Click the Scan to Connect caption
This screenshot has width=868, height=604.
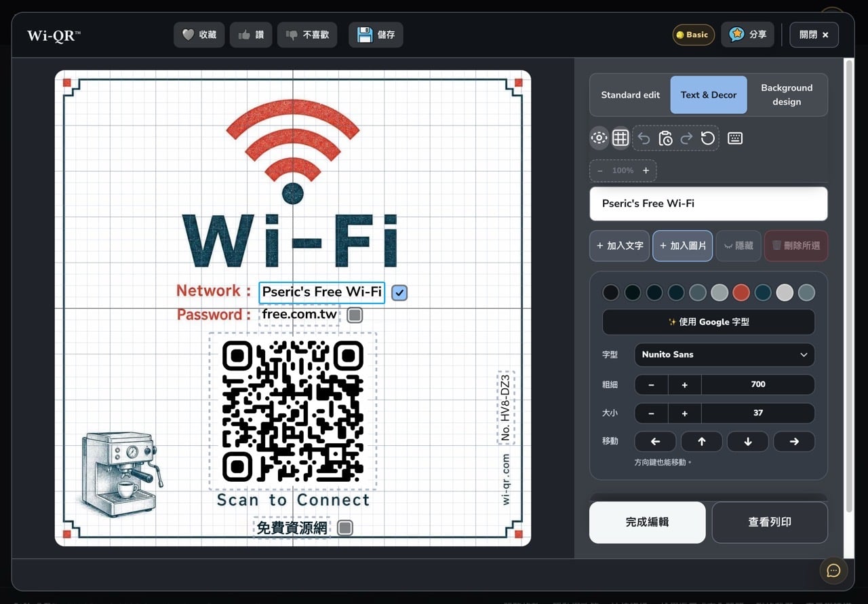[x=293, y=500]
